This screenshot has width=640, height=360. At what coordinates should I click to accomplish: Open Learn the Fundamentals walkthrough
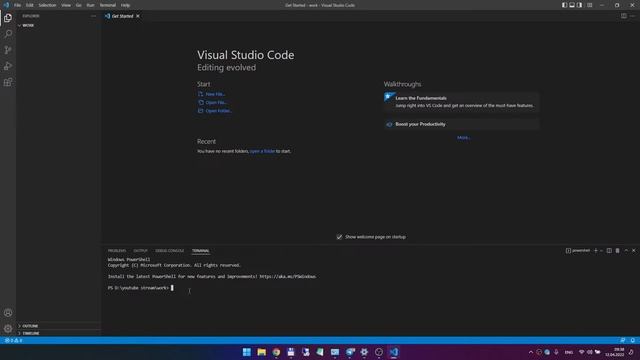(x=461, y=102)
